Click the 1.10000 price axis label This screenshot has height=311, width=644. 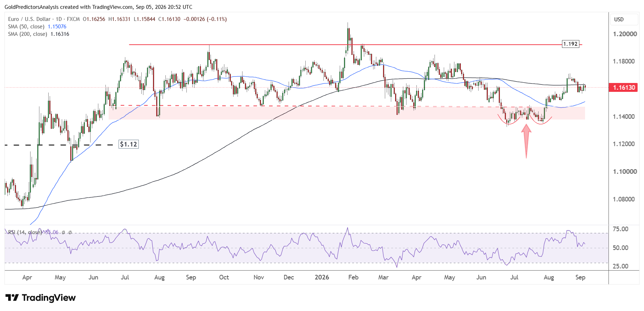[624, 172]
